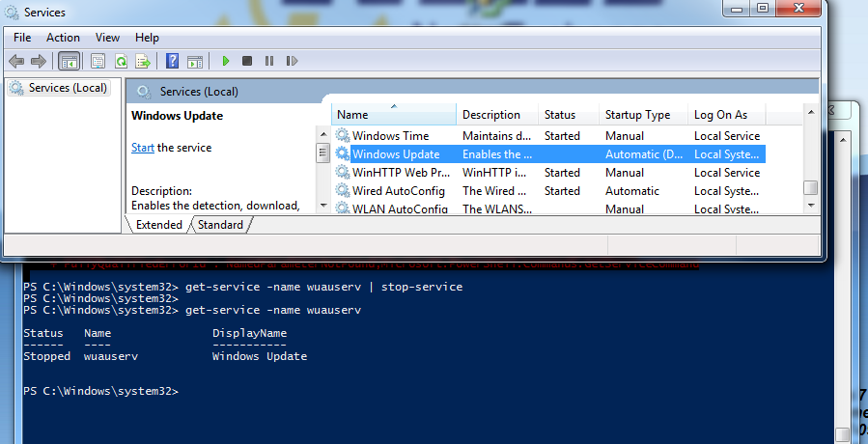
Task: Click the description pane scroll down arrow
Action: click(323, 206)
